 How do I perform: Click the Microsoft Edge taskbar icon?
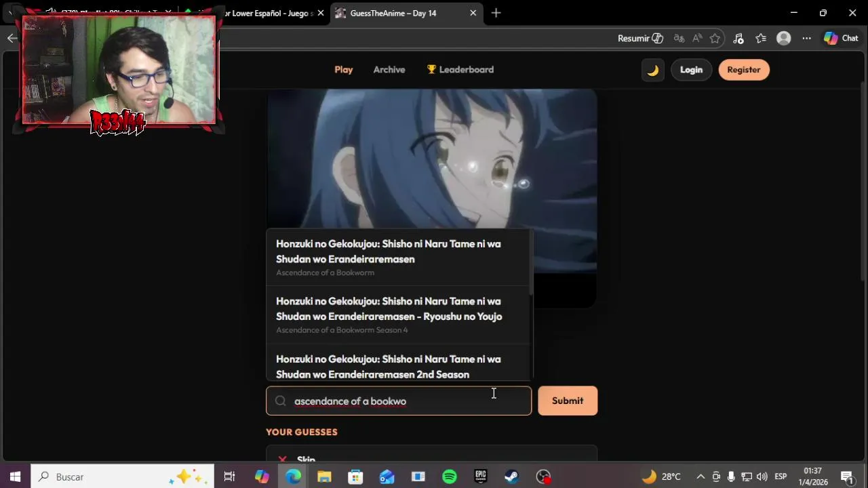[293, 476]
